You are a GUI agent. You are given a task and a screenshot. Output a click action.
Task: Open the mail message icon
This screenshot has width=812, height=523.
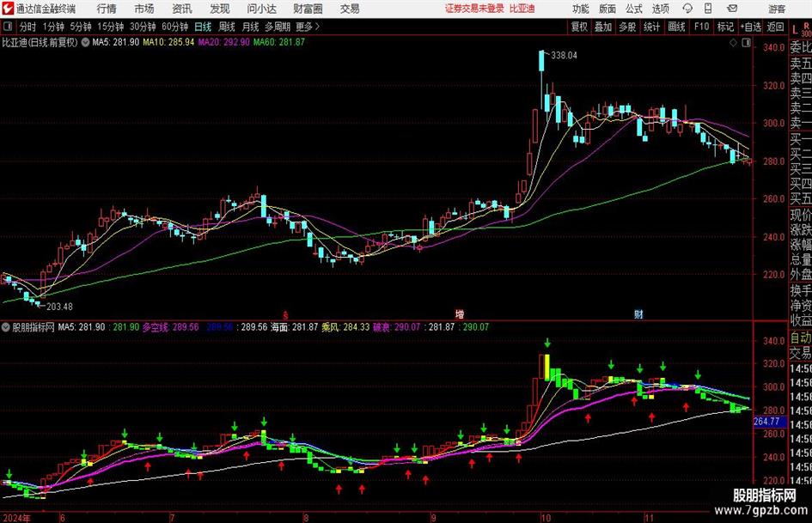[732, 9]
